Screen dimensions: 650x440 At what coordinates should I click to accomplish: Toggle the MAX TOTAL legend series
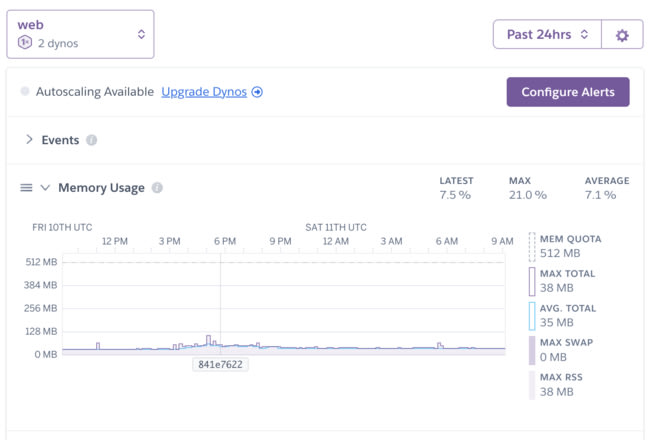tap(566, 280)
